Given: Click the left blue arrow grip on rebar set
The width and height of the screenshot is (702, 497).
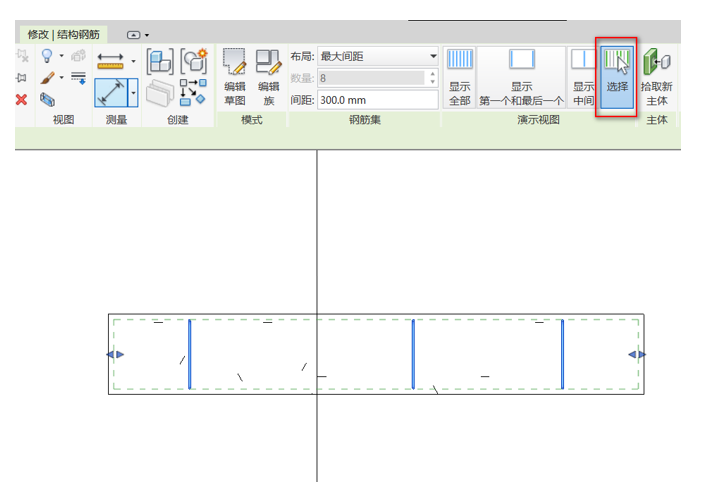Looking at the screenshot, I should (x=115, y=355).
